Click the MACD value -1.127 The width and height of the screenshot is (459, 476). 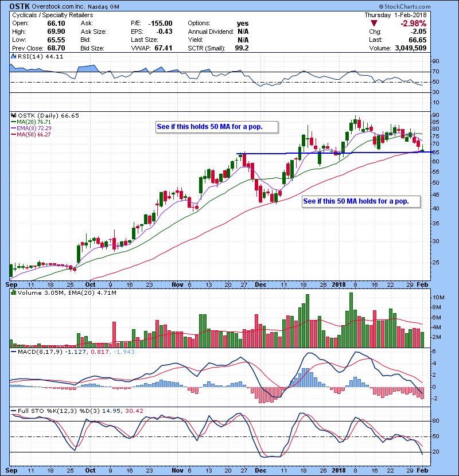(75, 352)
